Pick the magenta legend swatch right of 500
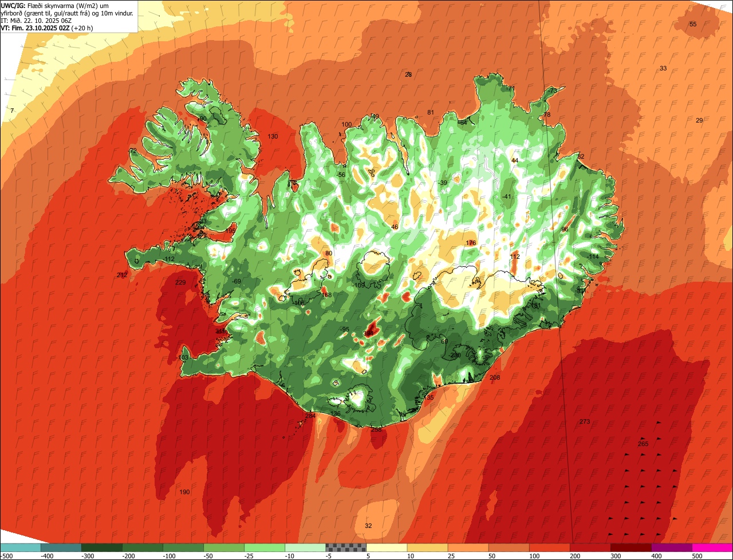Viewport: 733px width, 560px height. click(712, 547)
